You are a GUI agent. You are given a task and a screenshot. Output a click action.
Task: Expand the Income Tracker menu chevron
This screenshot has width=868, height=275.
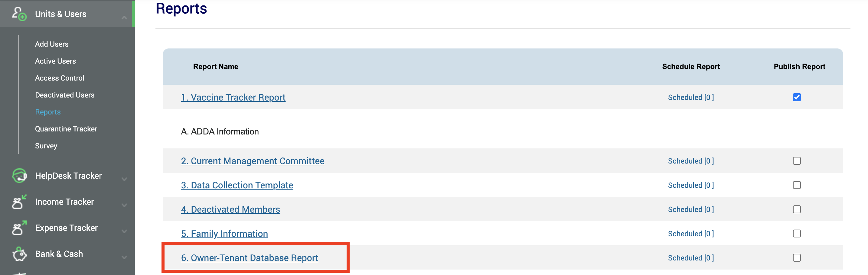pos(124,205)
